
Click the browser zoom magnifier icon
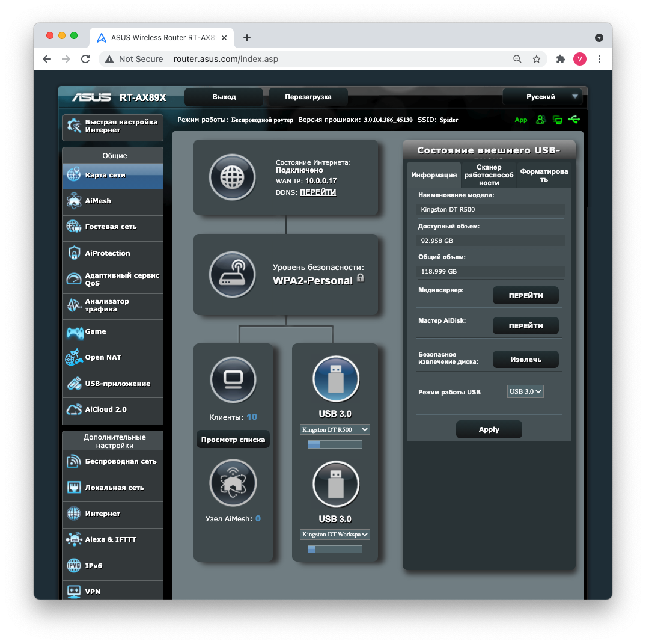517,59
